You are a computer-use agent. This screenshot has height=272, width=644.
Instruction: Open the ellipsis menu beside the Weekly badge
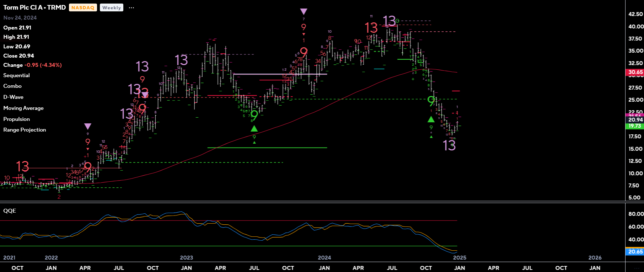click(132, 8)
